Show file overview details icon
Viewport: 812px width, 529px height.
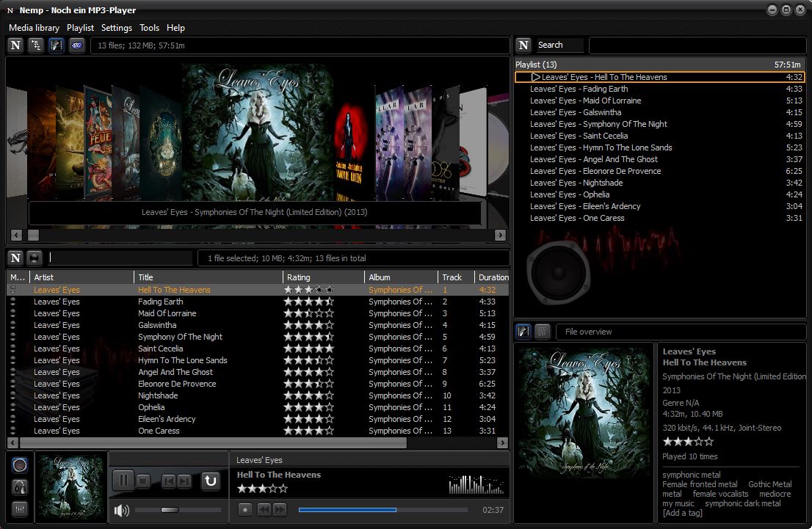523,332
